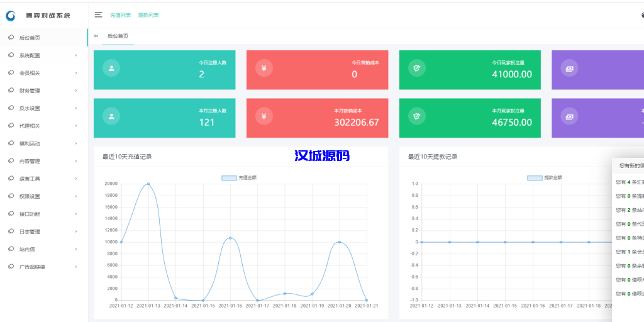Click the '您有 1 条' notification row

(630, 252)
